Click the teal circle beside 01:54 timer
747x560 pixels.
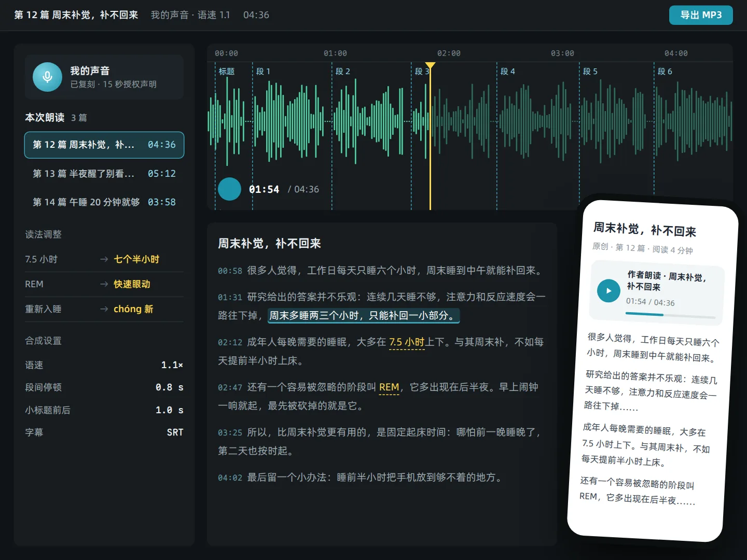coord(229,189)
